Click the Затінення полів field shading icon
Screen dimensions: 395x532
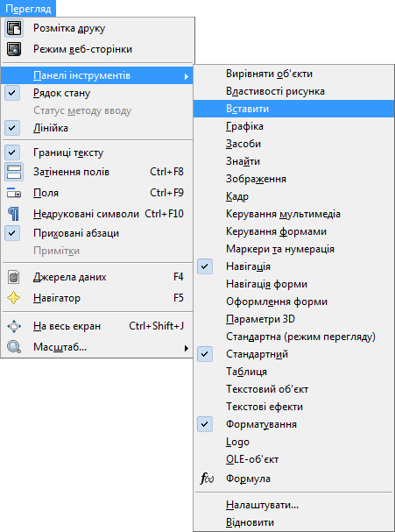(14, 172)
